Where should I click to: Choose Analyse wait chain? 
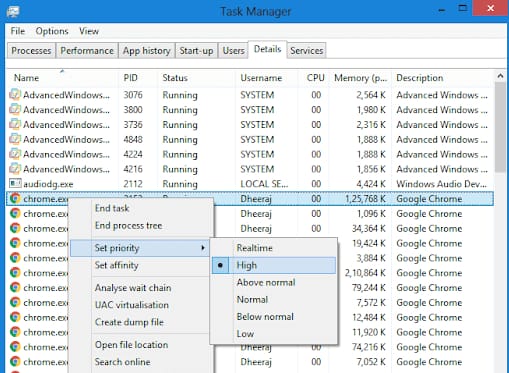click(x=140, y=288)
